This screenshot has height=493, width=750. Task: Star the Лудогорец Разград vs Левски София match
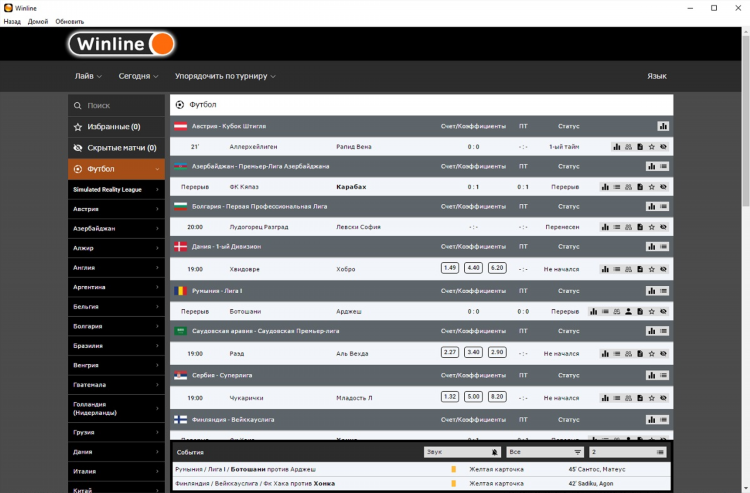click(651, 227)
